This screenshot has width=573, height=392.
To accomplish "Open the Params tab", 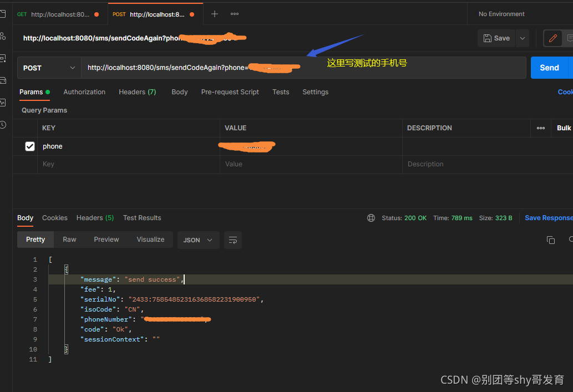I will [x=34, y=92].
